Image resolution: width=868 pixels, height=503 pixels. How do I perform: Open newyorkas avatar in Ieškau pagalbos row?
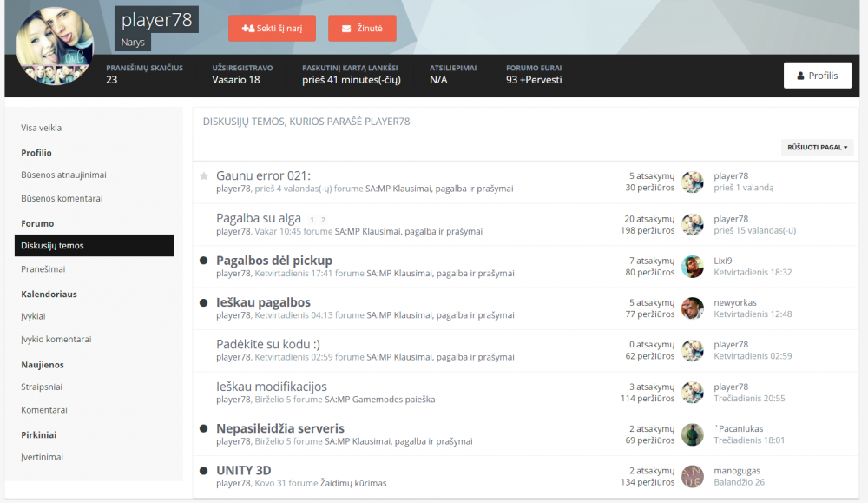[x=692, y=308]
